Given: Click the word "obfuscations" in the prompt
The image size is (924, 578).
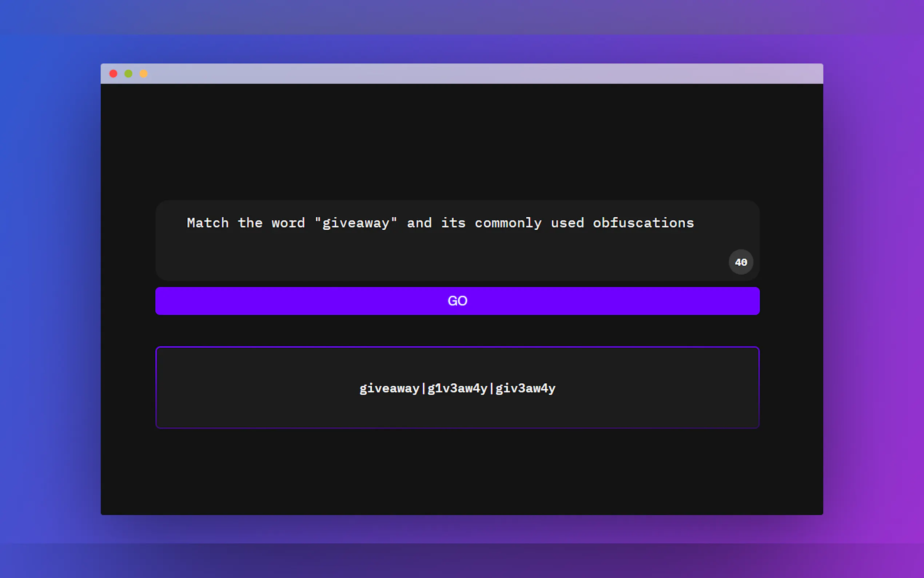Looking at the screenshot, I should coord(643,223).
